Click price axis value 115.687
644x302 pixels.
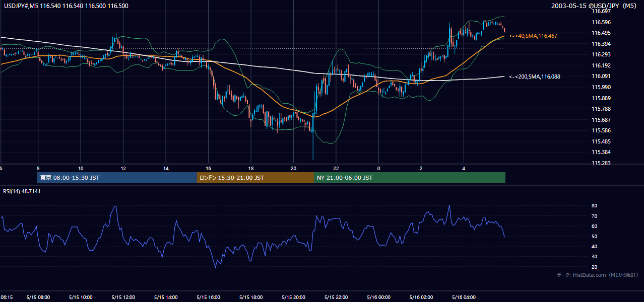(601, 120)
